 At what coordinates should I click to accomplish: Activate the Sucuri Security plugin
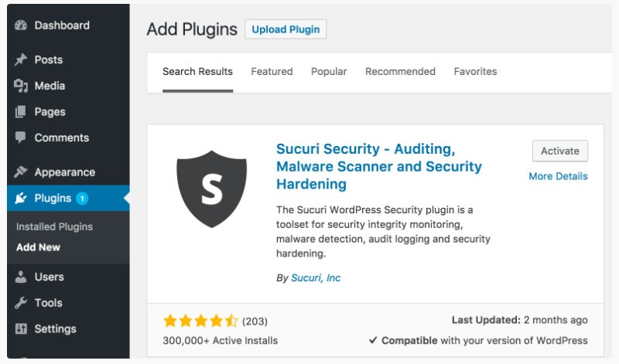click(559, 151)
